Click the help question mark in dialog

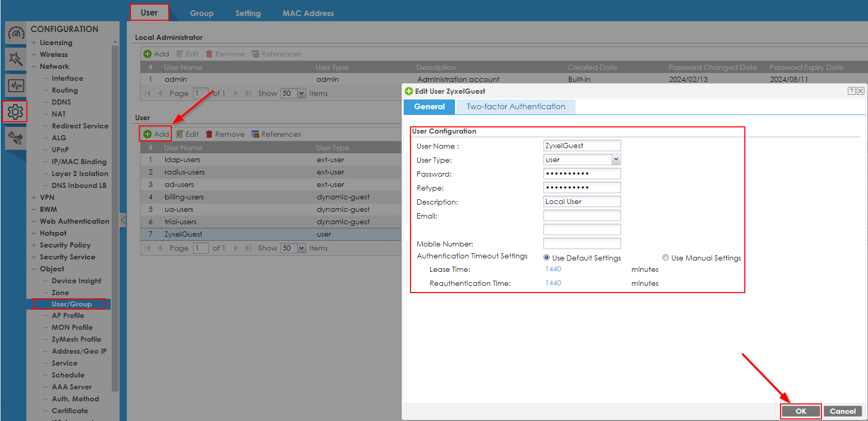click(851, 91)
